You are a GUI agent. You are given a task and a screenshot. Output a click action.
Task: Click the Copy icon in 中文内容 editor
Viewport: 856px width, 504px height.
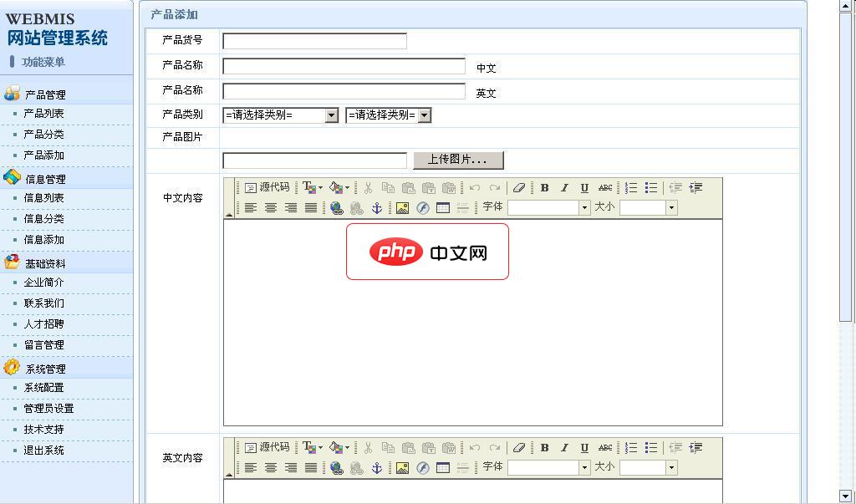pyautogui.click(x=388, y=188)
